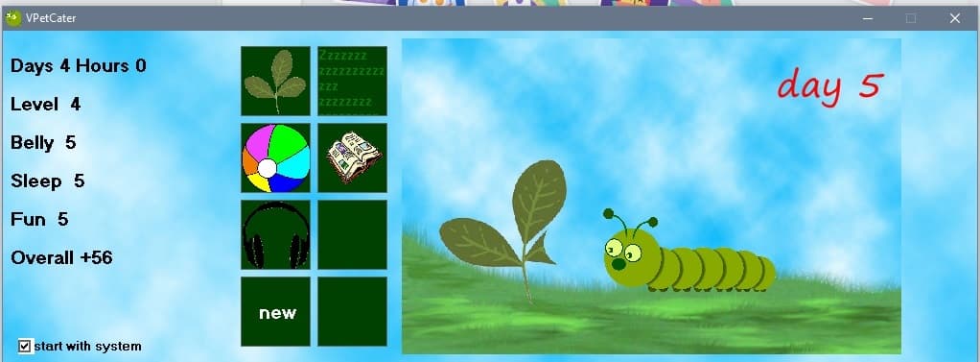Click the 'Sleep 5' stat text

(x=48, y=181)
